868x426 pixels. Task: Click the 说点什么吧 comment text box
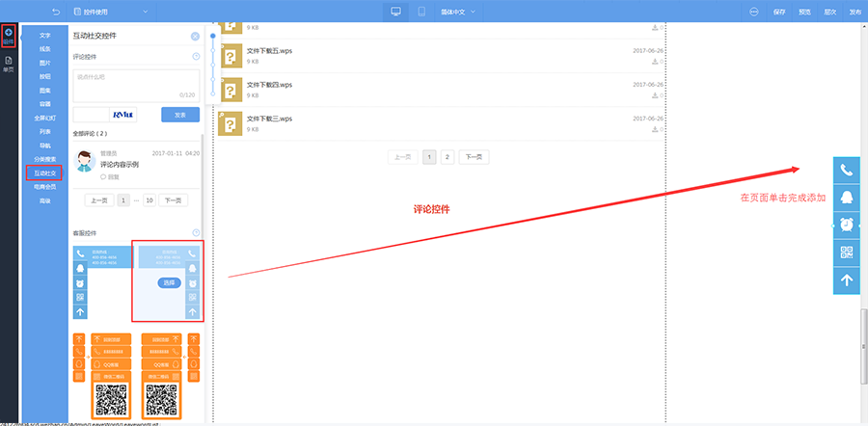click(136, 86)
